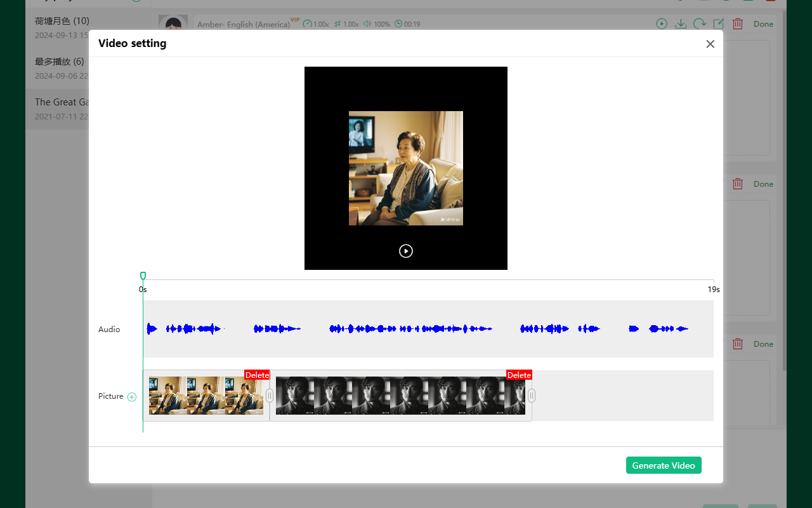Open the 最多播放 (6) playlist
The image size is (812, 508).
[x=62, y=62]
